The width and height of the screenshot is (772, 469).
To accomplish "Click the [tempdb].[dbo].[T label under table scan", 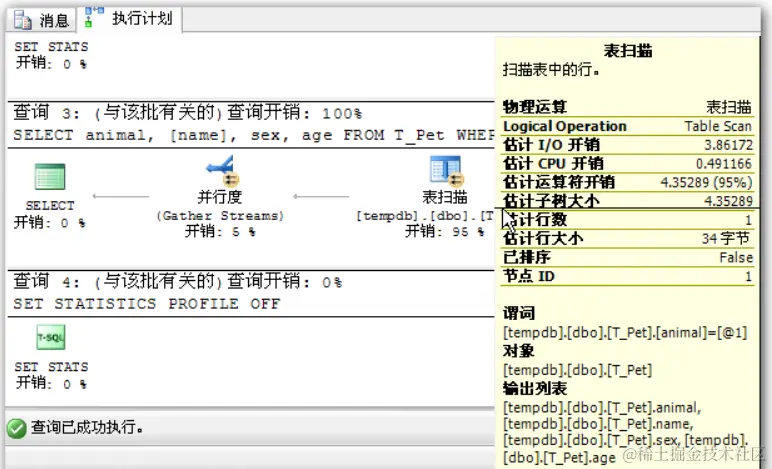I will click(x=425, y=216).
